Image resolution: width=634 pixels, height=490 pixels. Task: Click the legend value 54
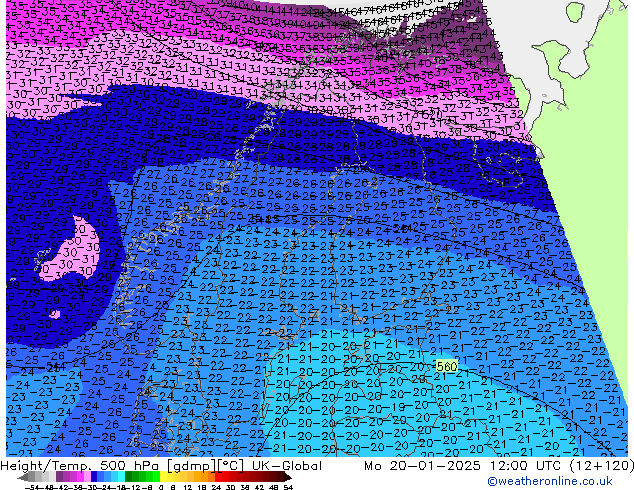(x=288, y=488)
